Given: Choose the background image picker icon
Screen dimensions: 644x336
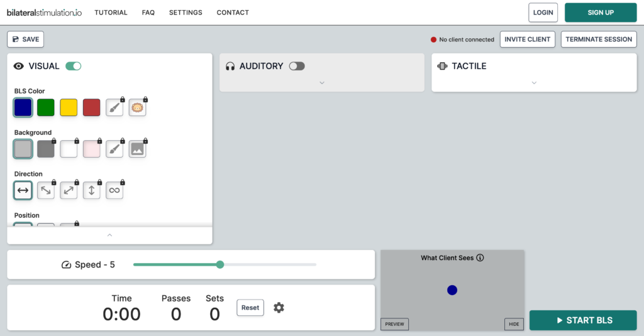Looking at the screenshot, I should point(137,149).
